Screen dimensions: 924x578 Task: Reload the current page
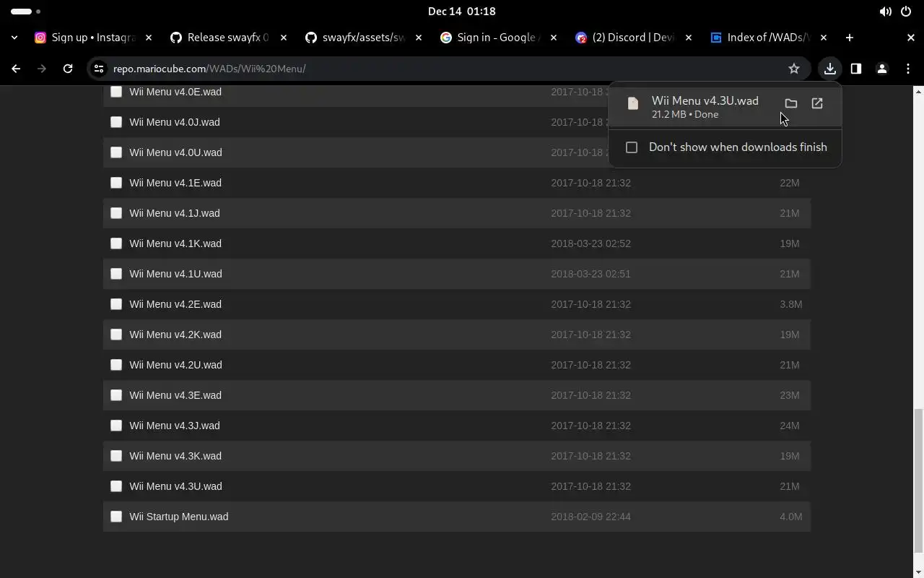point(68,69)
